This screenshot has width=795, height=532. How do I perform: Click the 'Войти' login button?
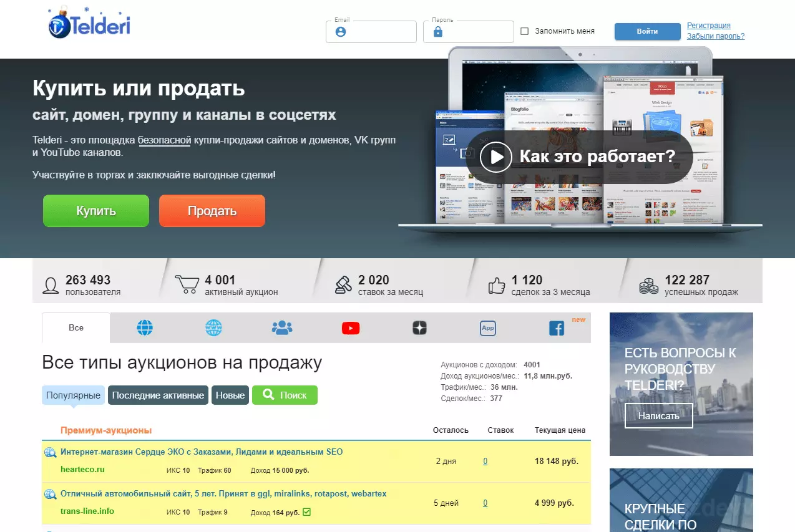pyautogui.click(x=647, y=31)
